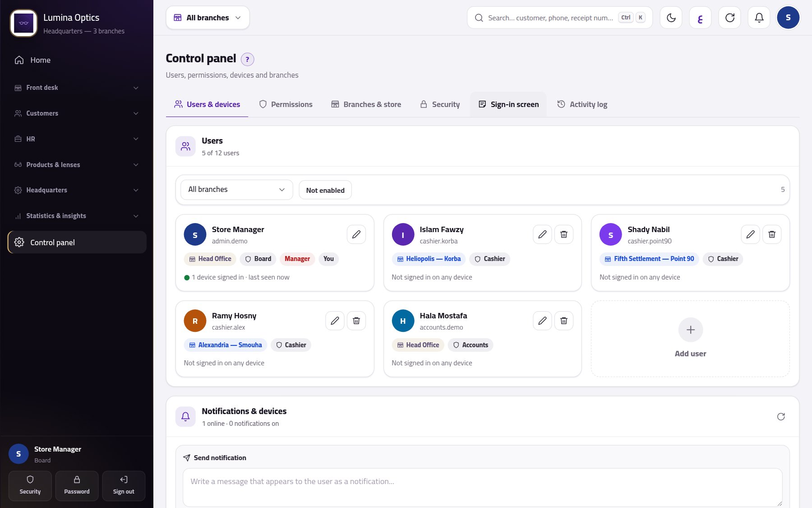812x508 pixels.
Task: Edit the Ramy Hosny user
Action: click(x=335, y=321)
